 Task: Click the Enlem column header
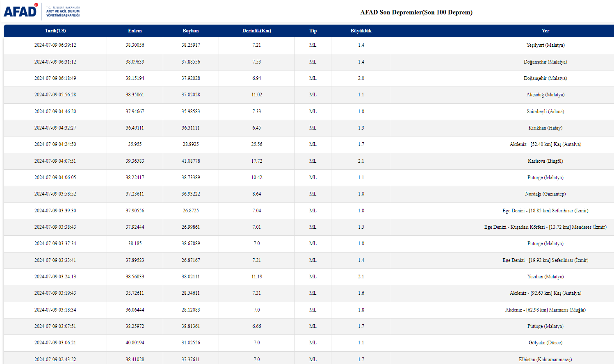point(135,31)
